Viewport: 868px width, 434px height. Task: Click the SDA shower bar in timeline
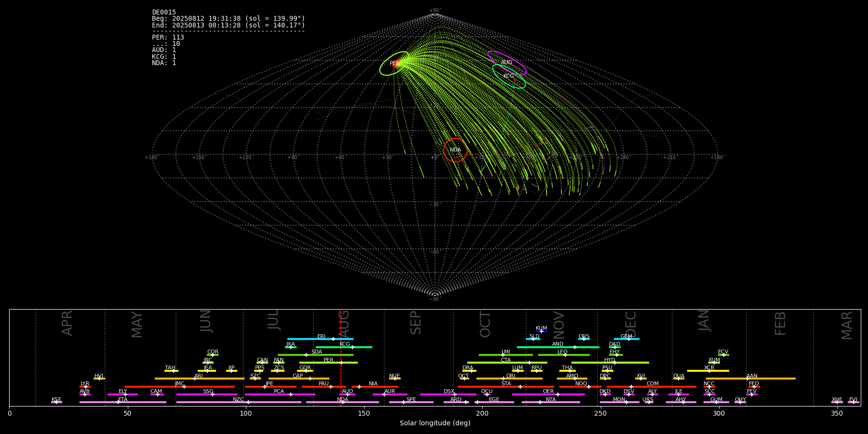[315, 355]
